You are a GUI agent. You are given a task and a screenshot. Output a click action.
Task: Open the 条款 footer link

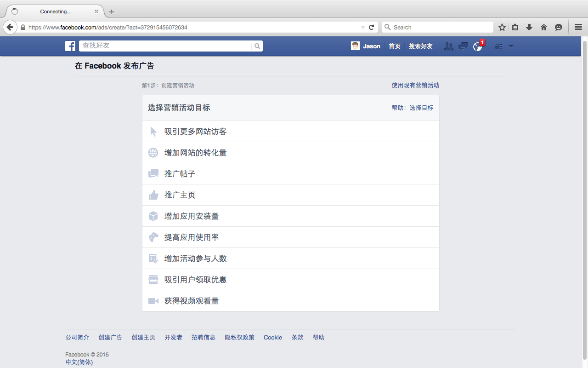[x=298, y=337]
